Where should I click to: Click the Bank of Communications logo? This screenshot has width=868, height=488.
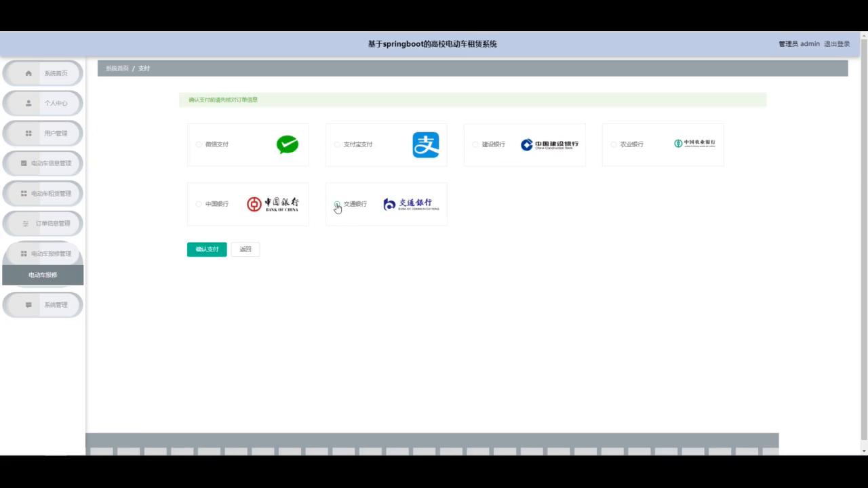tap(412, 204)
